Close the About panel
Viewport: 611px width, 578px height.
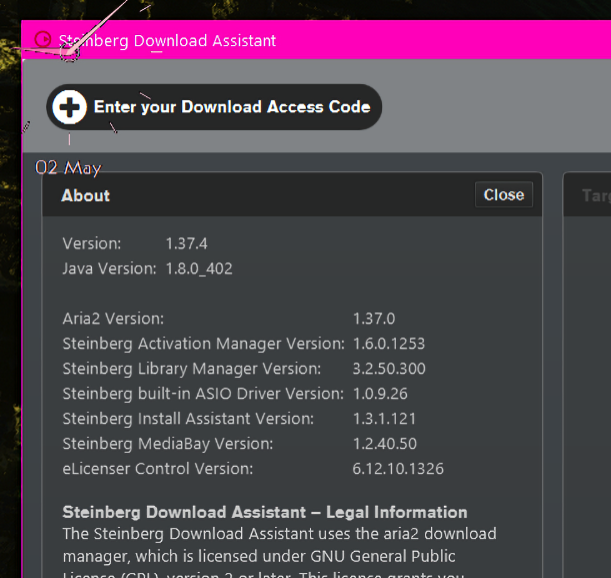tap(503, 195)
